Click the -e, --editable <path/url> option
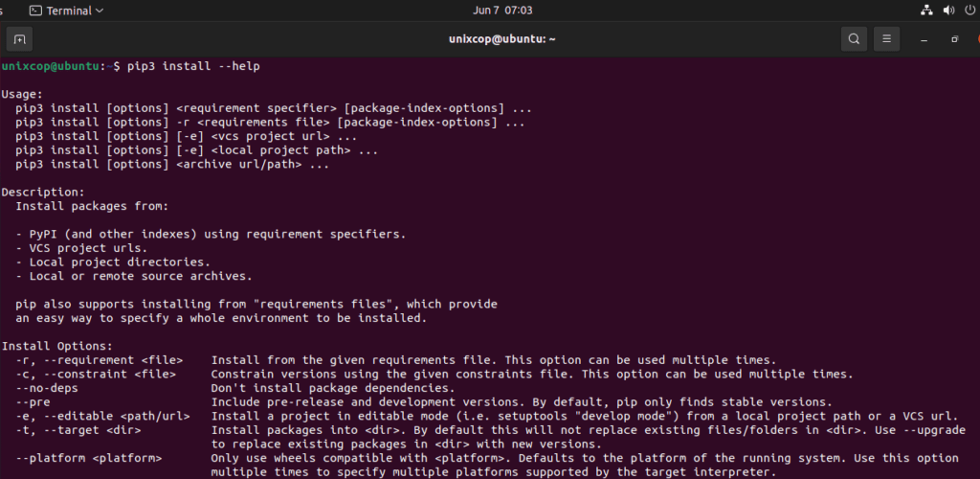The image size is (980, 479). coord(102,416)
